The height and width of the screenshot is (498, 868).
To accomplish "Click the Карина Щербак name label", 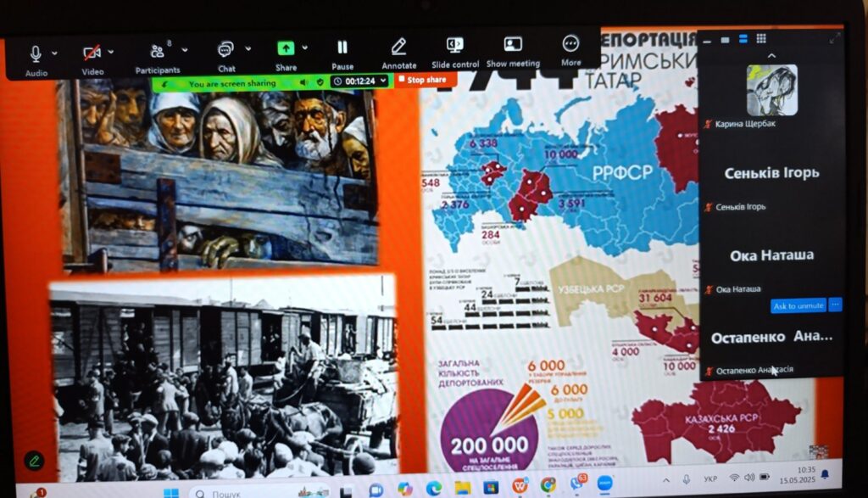I will pos(745,124).
